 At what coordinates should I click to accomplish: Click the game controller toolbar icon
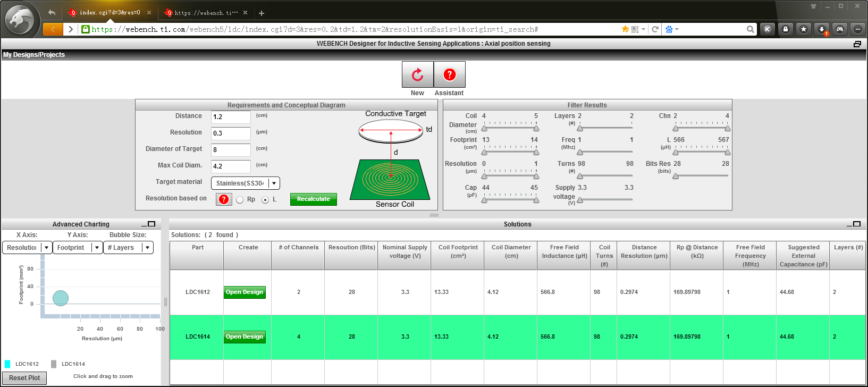pyautogui.click(x=840, y=29)
